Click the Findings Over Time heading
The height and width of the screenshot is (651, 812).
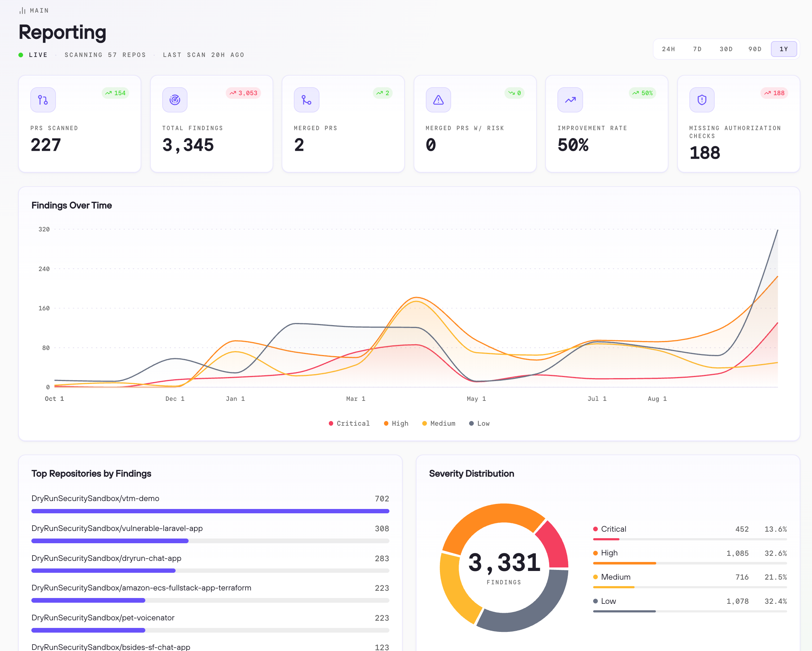click(71, 205)
